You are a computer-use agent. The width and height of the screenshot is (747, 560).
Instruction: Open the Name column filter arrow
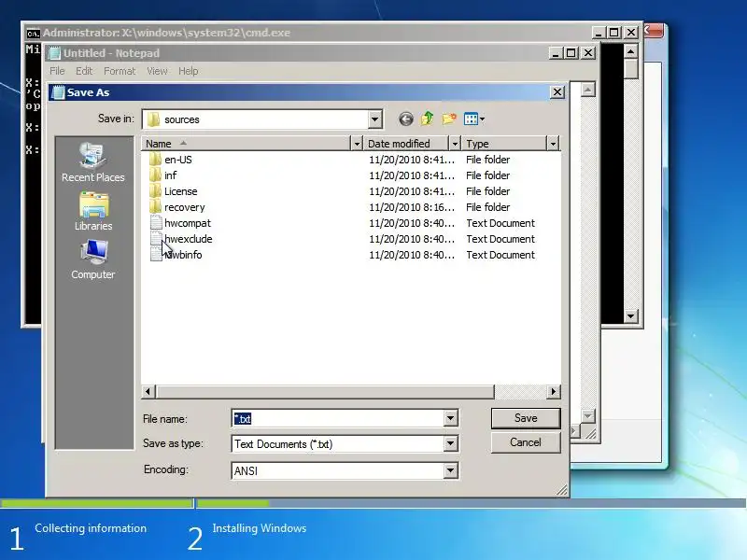pos(357,144)
